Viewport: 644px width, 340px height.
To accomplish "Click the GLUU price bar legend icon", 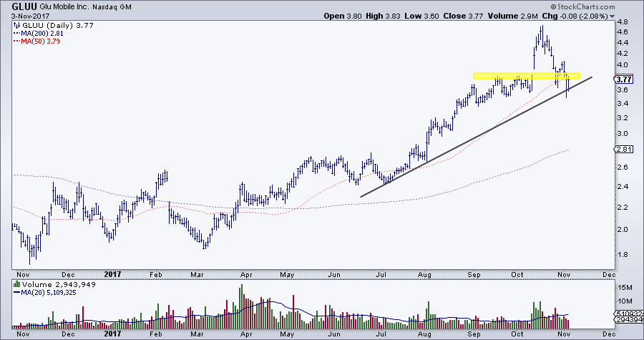I will (17, 25).
